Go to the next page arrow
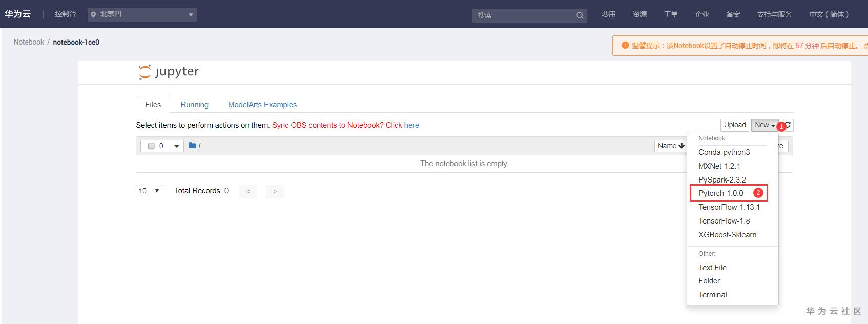 (x=275, y=191)
